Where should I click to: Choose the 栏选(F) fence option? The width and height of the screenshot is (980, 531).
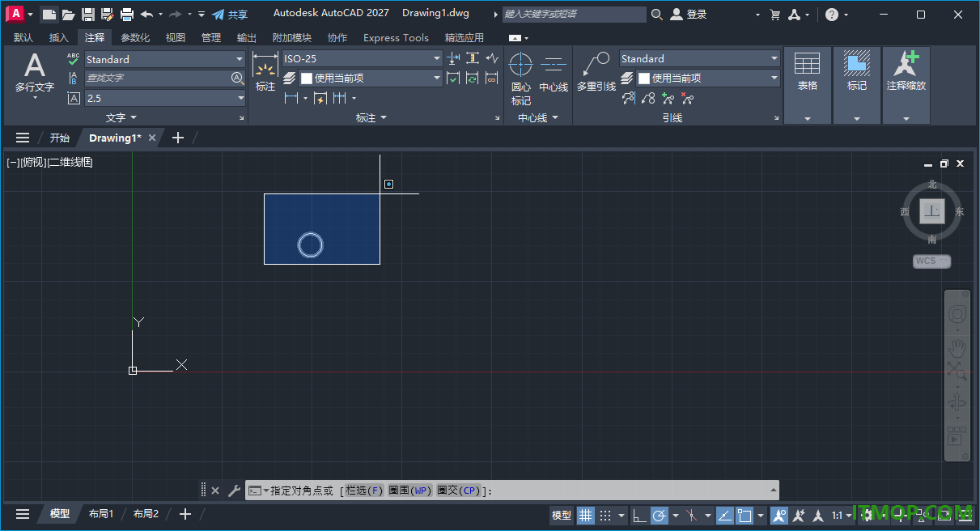[364, 491]
